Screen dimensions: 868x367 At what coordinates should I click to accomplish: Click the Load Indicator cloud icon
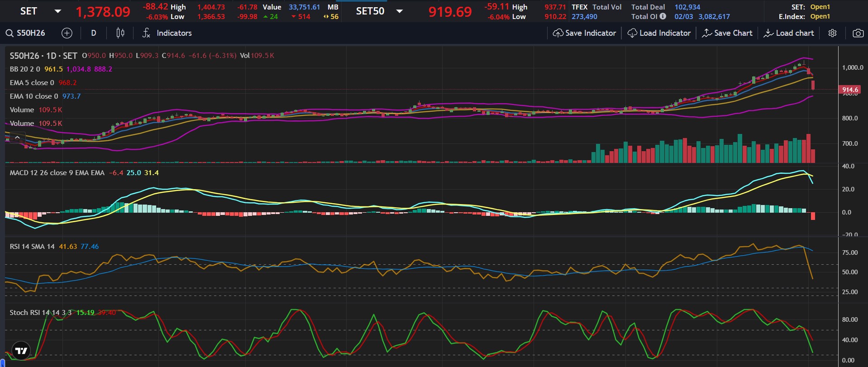coord(632,33)
